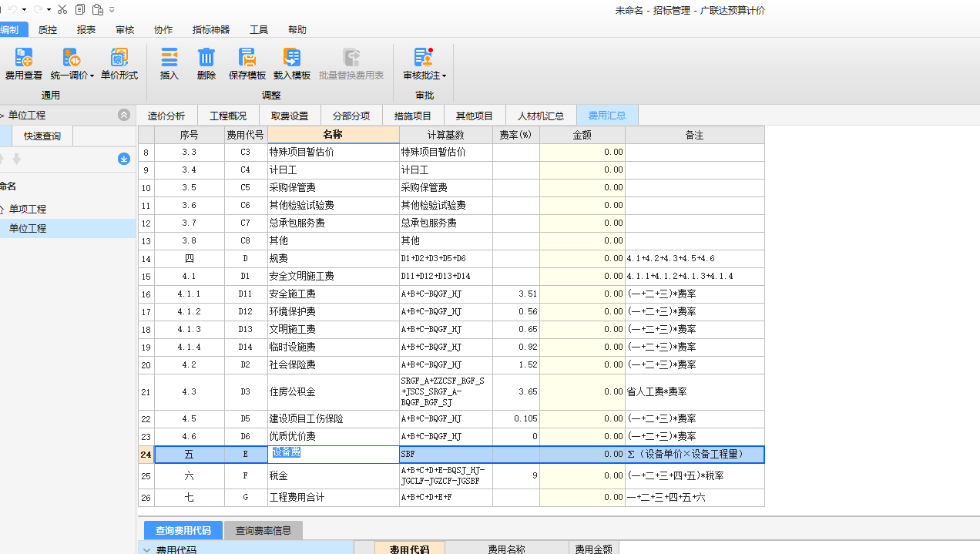Click the D11+D12+D13+D14 base cell
980x554 pixels.
click(x=446, y=276)
